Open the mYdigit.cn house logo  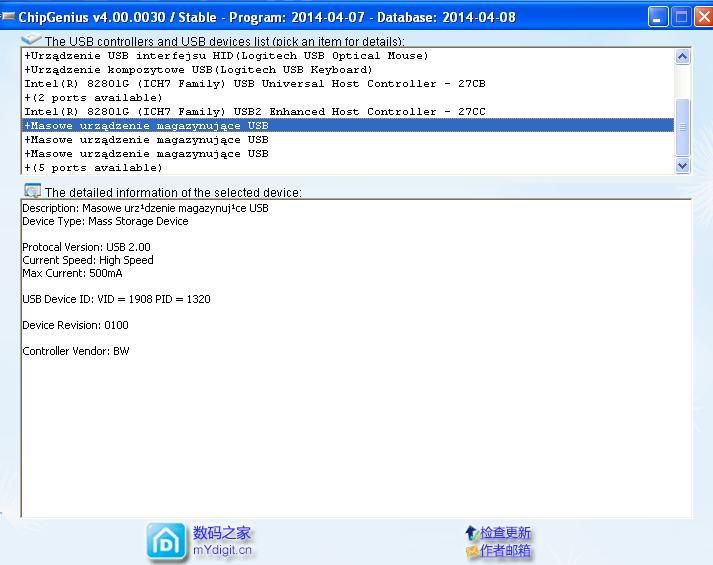166,540
